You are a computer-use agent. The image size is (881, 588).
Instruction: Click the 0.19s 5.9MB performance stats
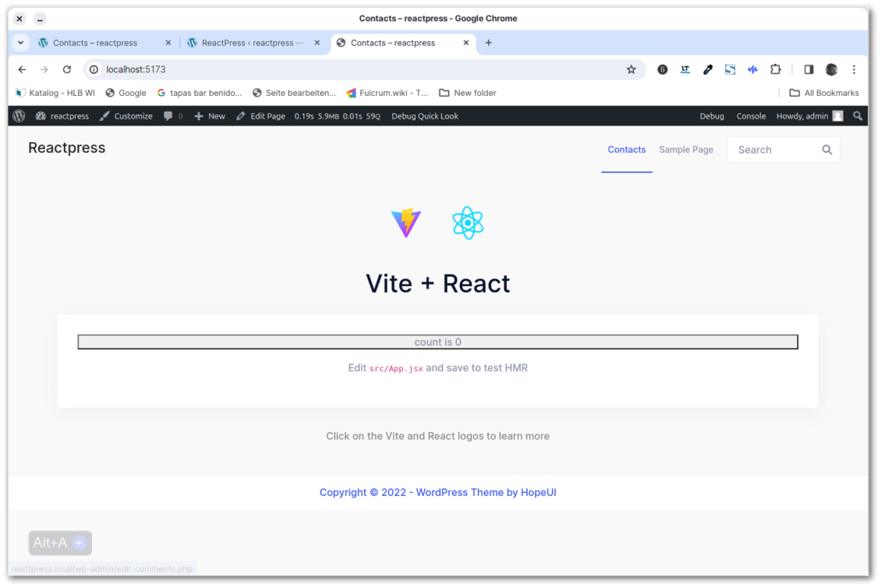point(337,115)
